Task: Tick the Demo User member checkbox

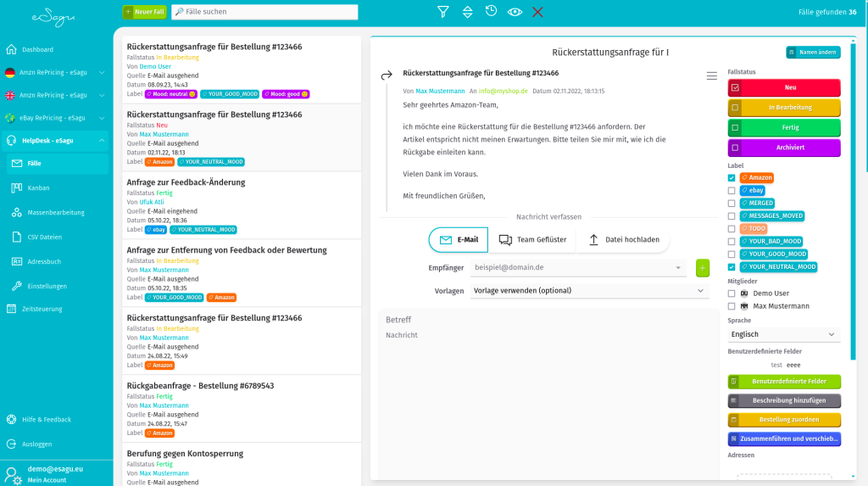Action: point(732,293)
